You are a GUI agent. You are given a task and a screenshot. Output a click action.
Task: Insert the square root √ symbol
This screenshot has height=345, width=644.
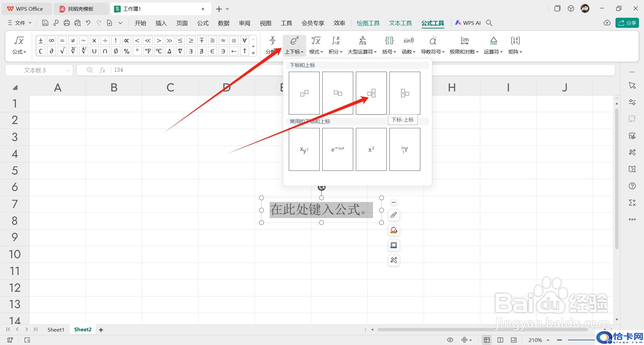(x=62, y=51)
